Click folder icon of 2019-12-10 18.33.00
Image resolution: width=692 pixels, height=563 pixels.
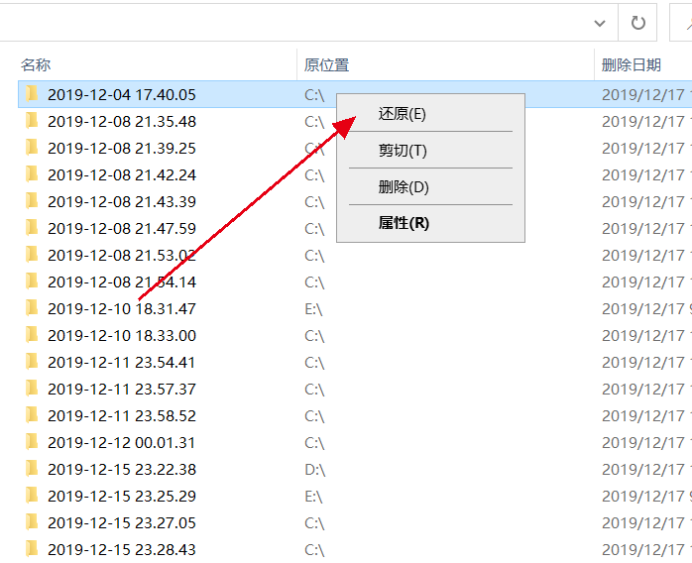click(x=32, y=335)
